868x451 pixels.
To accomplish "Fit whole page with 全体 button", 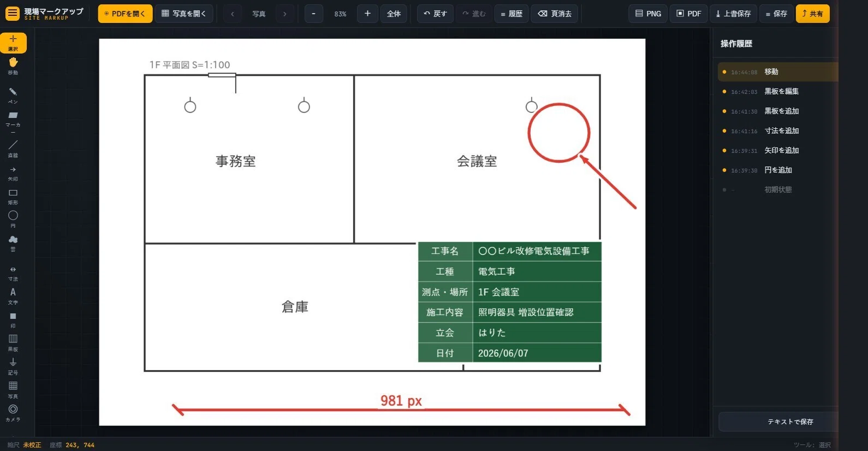I will click(394, 14).
